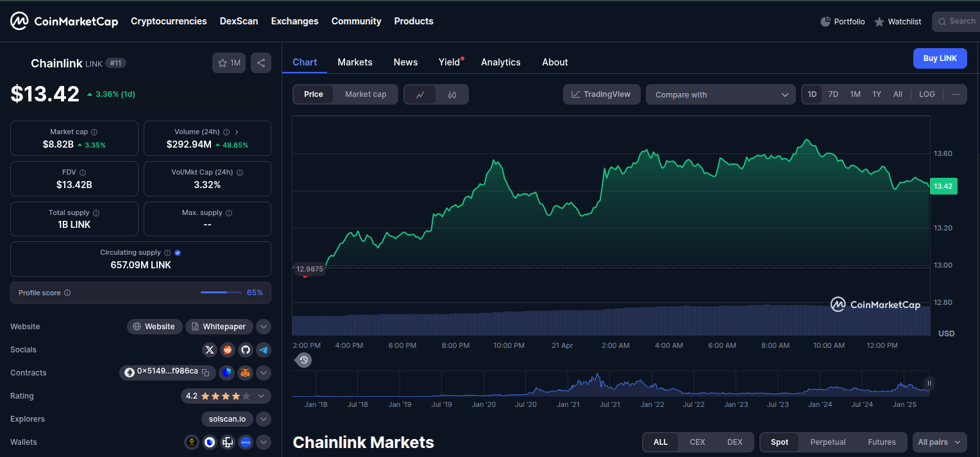Viewport: 980px width, 457px height.
Task: Open the Compare with dropdown
Action: [x=721, y=94]
